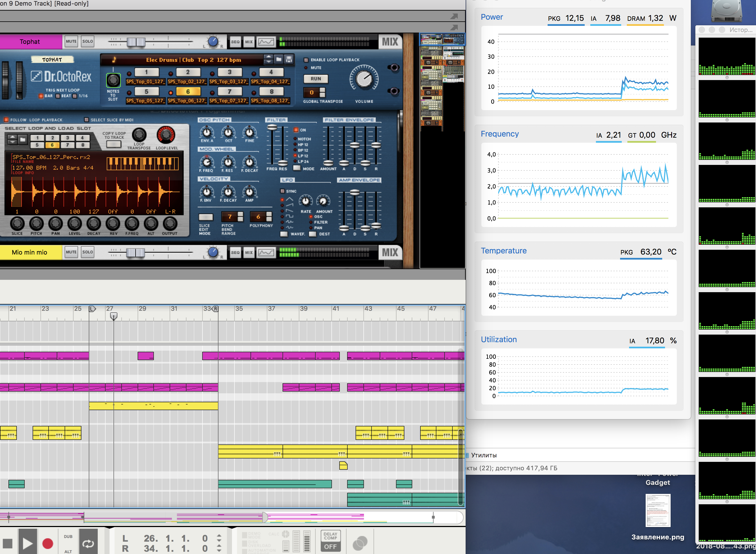Click Polyphony stepper
The image size is (756, 554).
[x=269, y=217]
